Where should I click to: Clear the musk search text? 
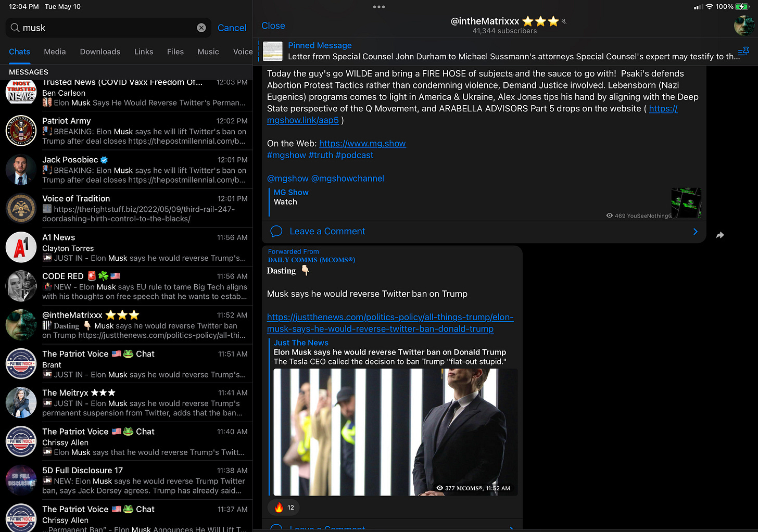click(x=201, y=28)
